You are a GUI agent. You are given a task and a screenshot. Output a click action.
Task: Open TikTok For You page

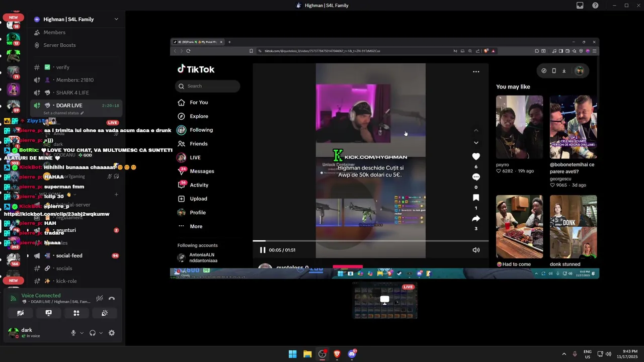point(199,103)
